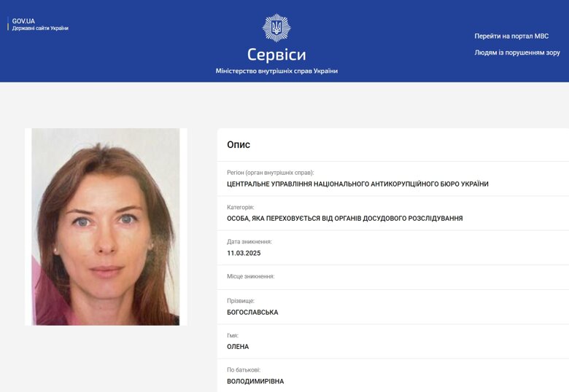
Task: Click the ministry name subtitle text
Action: pyautogui.click(x=276, y=71)
